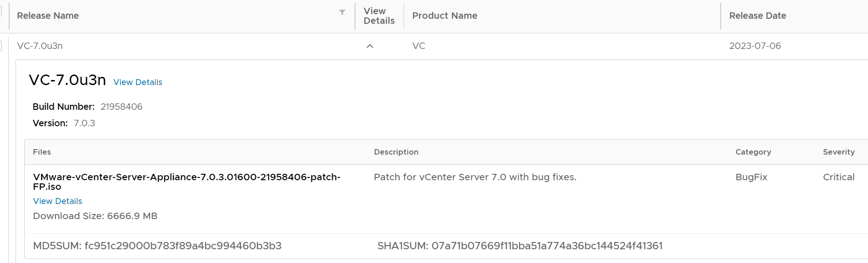
Task: Open the Release Name column filter
Action: (342, 13)
